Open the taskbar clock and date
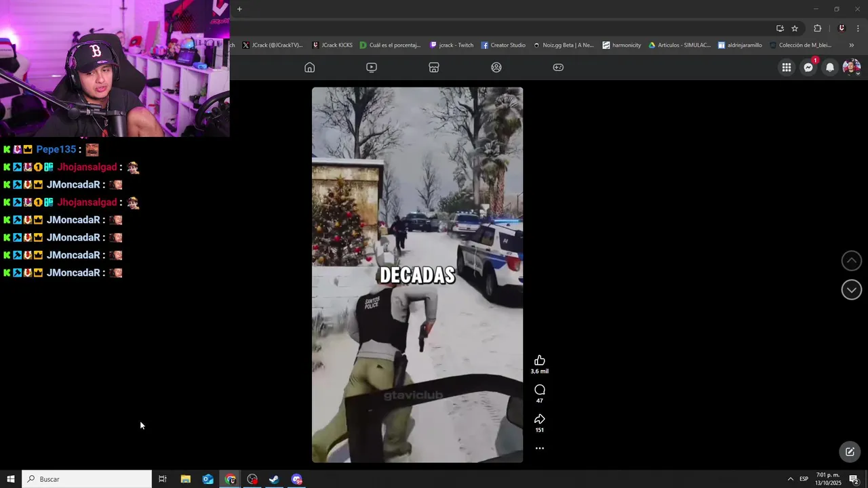The width and height of the screenshot is (868, 488). pyautogui.click(x=828, y=479)
